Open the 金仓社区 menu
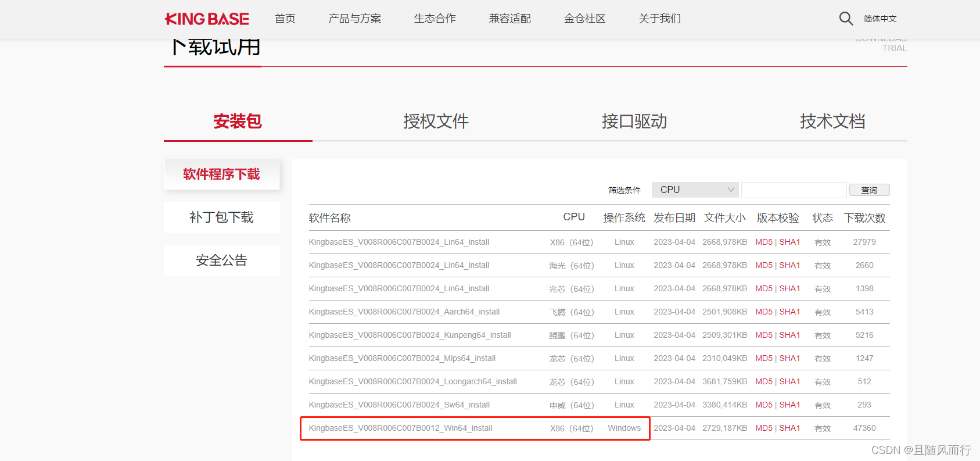 coord(585,19)
